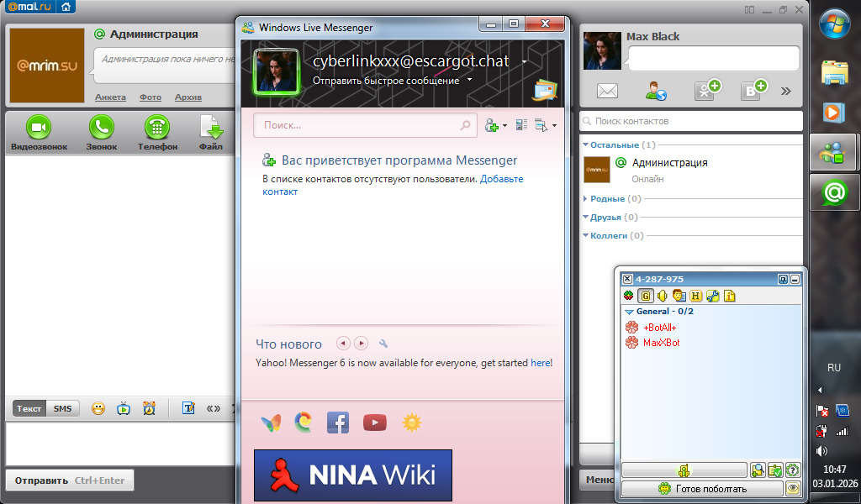Open the mail inbox icon in Messenger header

[545, 91]
